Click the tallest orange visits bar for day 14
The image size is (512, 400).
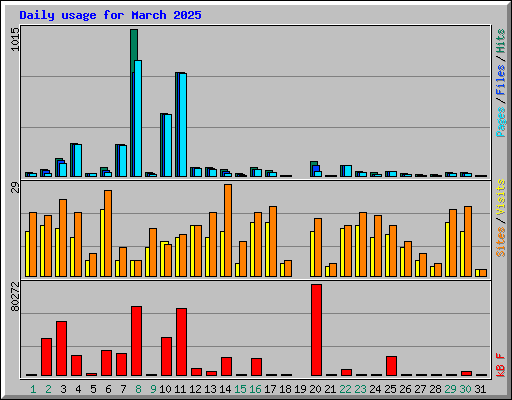pyautogui.click(x=228, y=230)
